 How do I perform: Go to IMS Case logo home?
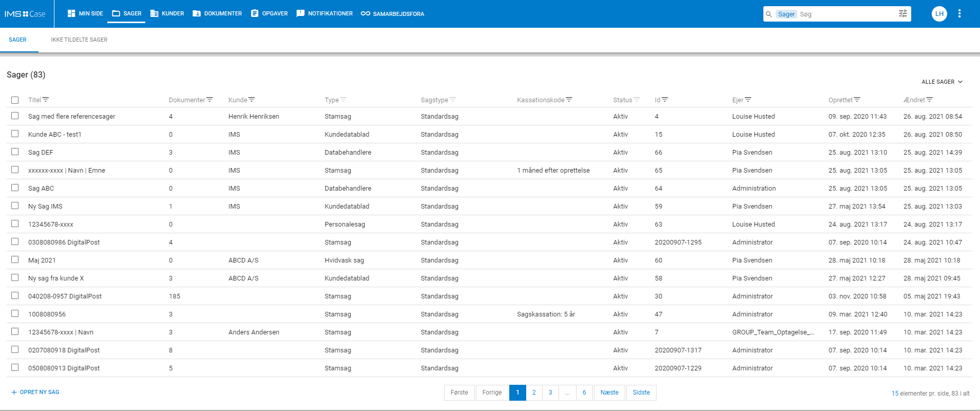coord(25,14)
